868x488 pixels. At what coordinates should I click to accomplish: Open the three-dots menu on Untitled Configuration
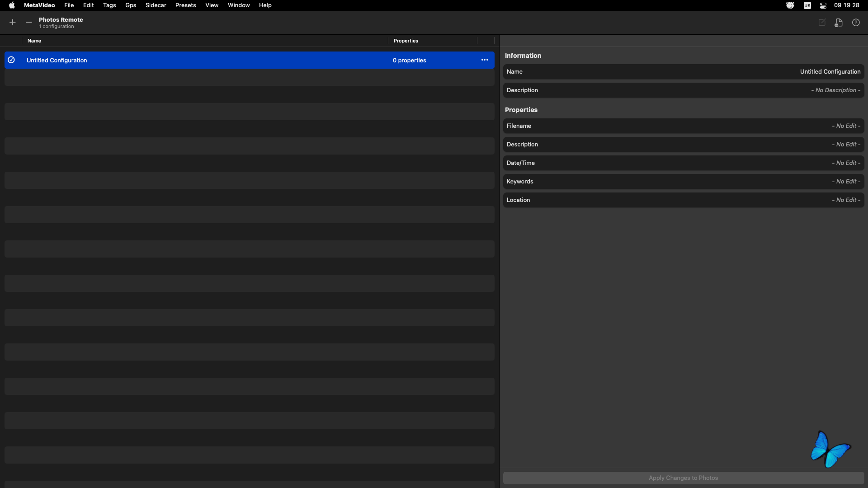(x=485, y=60)
